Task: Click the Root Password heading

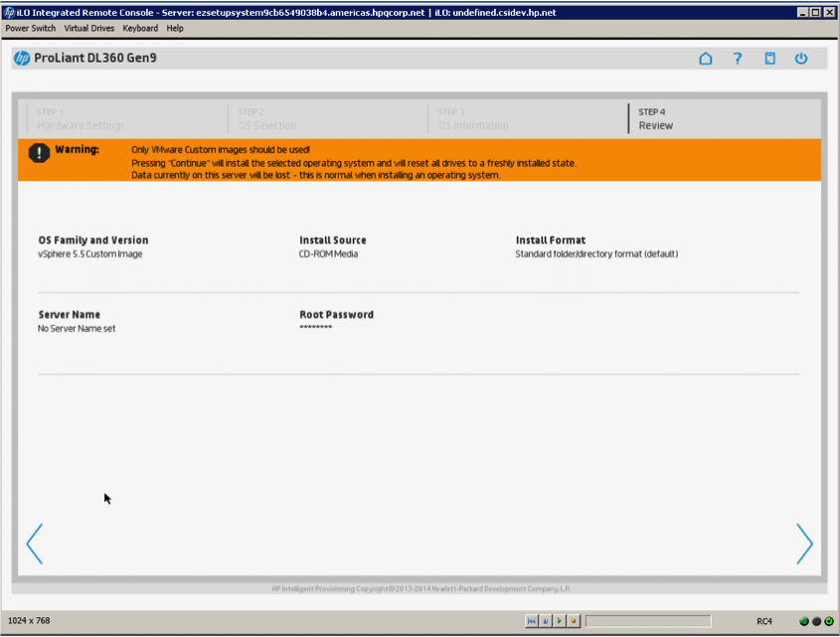Action: 336,314
